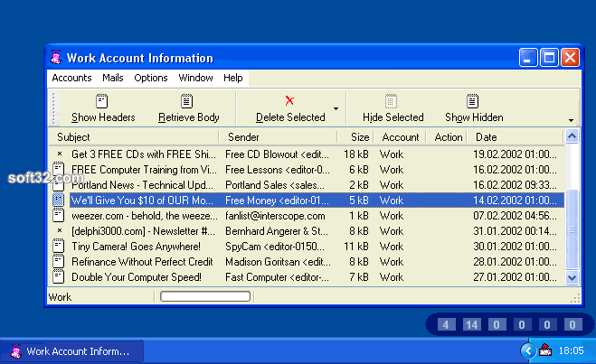Screen dimensions: 596x364
Task: Open the toolbar overflow chevron
Action: tap(571, 120)
